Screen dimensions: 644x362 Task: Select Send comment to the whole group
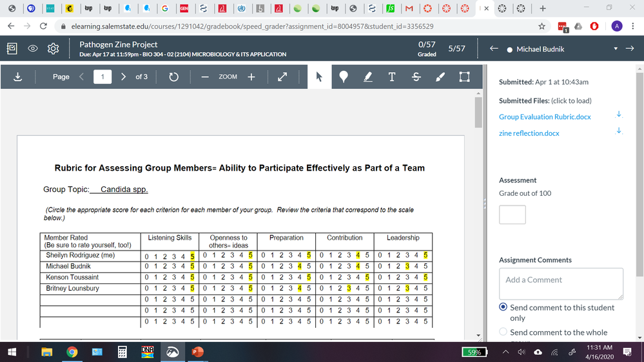(x=504, y=332)
